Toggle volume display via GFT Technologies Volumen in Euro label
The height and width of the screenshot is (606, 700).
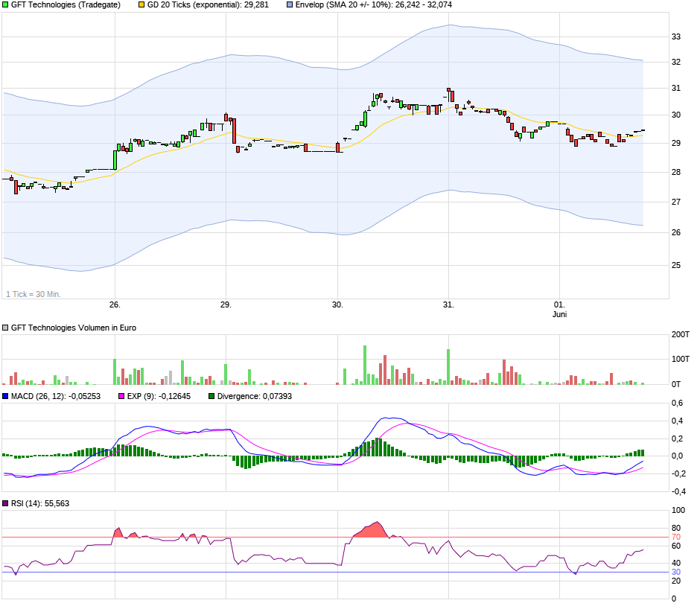pyautogui.click(x=74, y=327)
